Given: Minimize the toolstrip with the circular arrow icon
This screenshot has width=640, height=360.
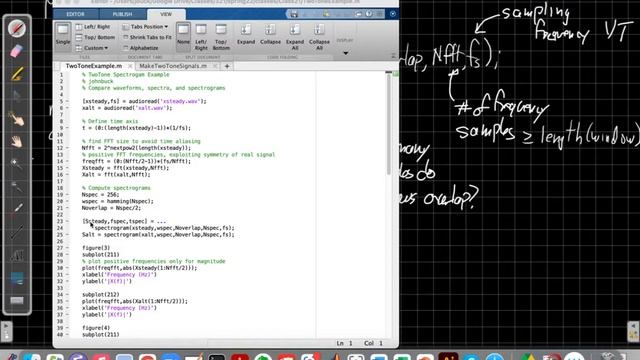Looking at the screenshot, I should [393, 14].
